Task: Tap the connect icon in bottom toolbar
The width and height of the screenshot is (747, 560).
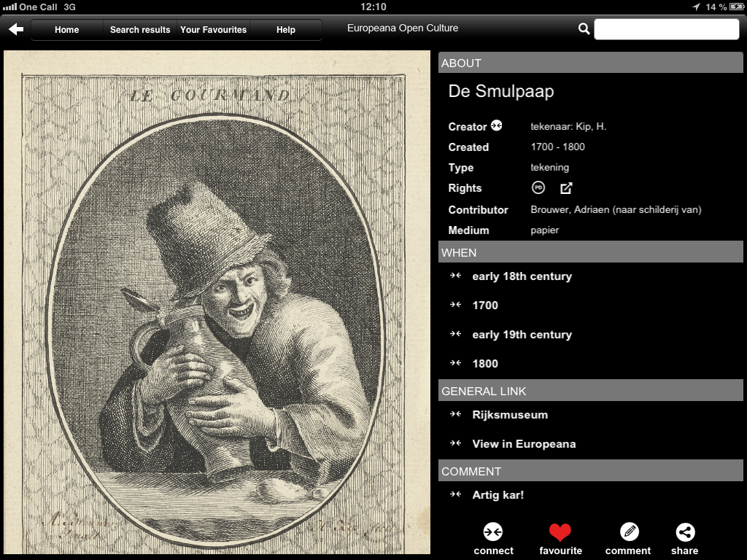Action: (493, 532)
